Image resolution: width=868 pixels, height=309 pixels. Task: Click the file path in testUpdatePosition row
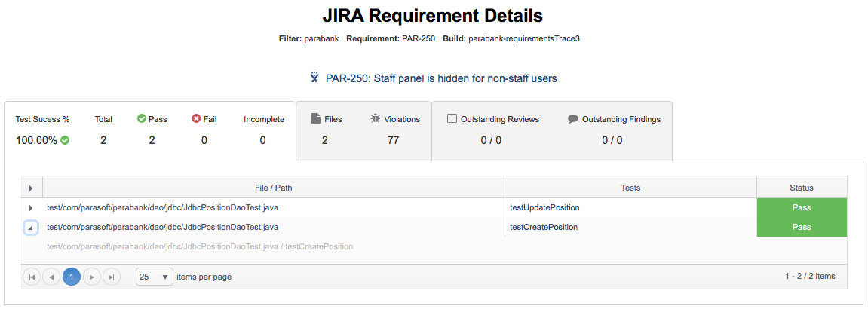click(162, 207)
